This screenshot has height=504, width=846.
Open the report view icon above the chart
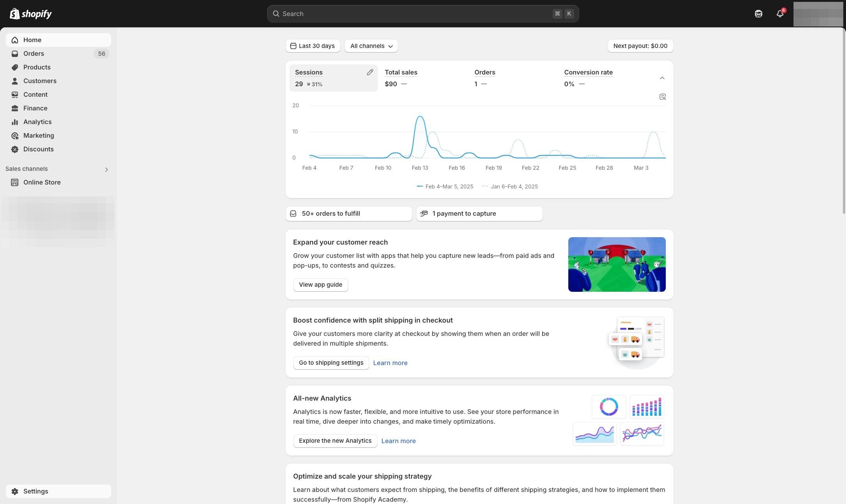(x=662, y=97)
